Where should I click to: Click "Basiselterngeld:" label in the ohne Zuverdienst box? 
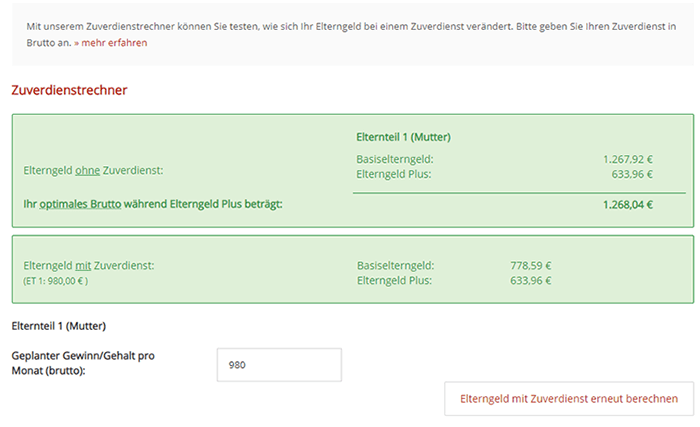[x=394, y=158]
